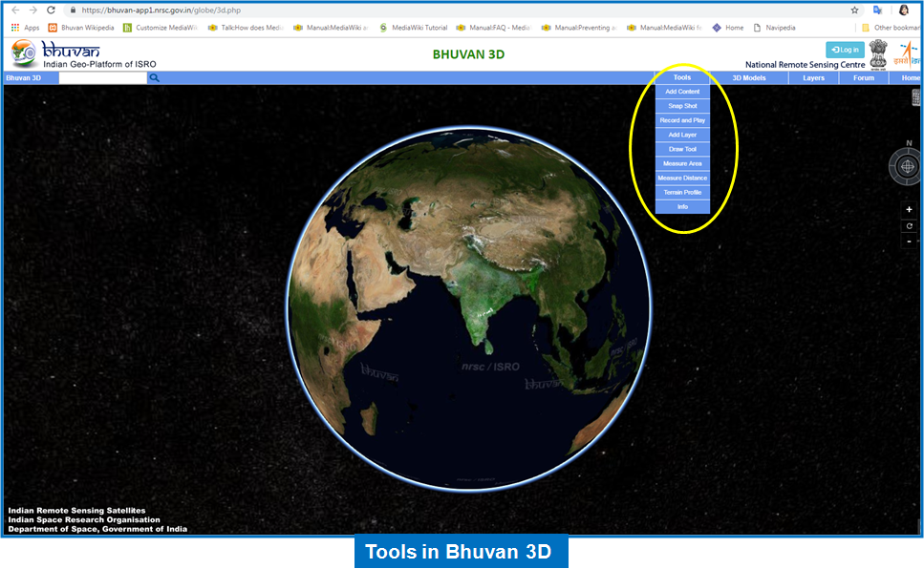Select Measure Area tool

pyautogui.click(x=682, y=164)
